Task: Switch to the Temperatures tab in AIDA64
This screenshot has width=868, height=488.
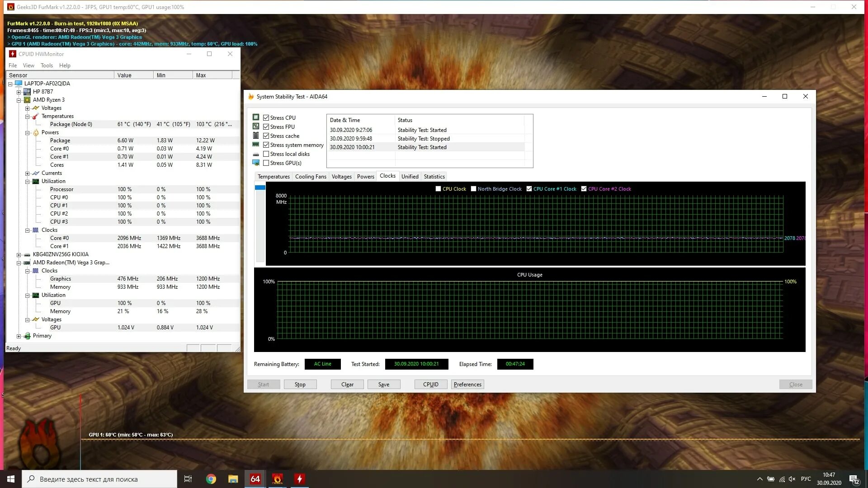Action: coord(274,176)
